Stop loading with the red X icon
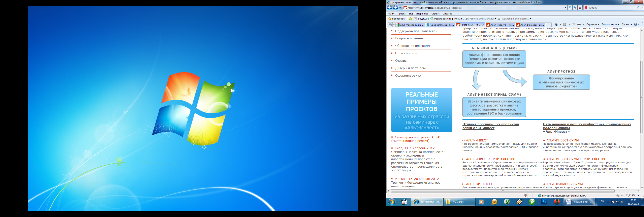The width and height of the screenshot is (644, 217). (580, 8)
